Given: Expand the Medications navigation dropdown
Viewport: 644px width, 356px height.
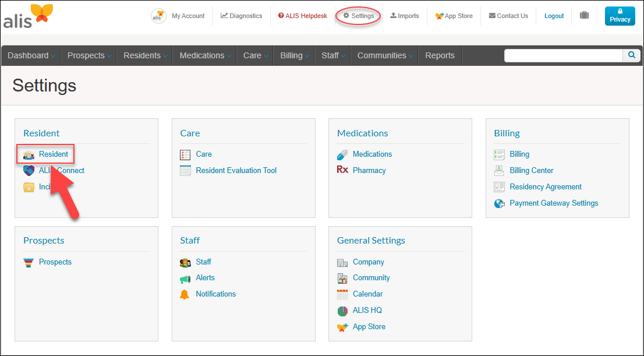Looking at the screenshot, I should pyautogui.click(x=205, y=55).
